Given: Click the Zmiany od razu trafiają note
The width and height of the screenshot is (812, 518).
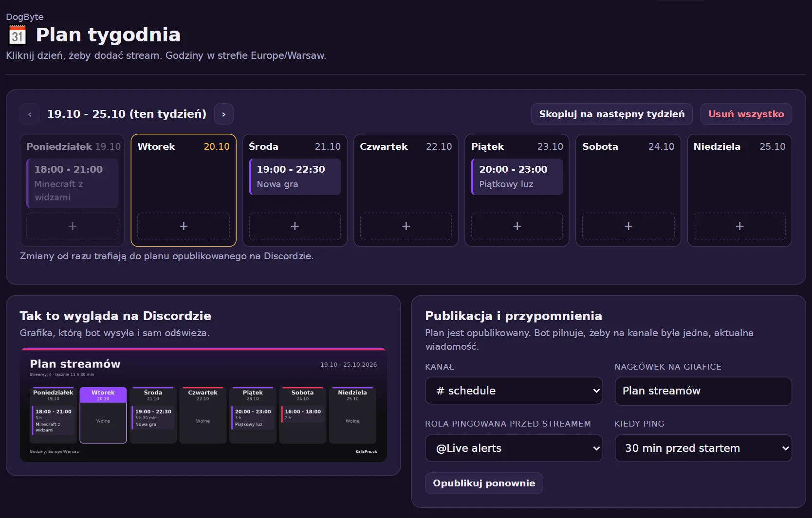Looking at the screenshot, I should (x=166, y=256).
